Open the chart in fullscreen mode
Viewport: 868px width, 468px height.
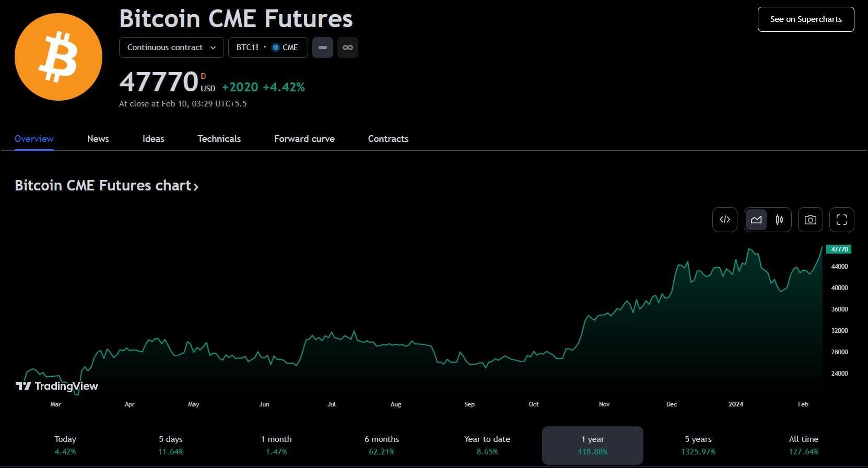point(841,220)
